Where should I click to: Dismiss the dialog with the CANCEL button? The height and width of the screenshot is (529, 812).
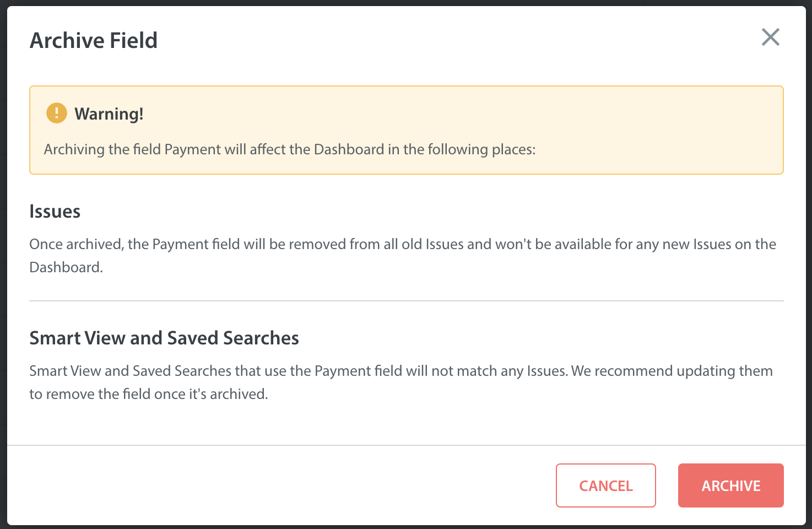coord(605,485)
